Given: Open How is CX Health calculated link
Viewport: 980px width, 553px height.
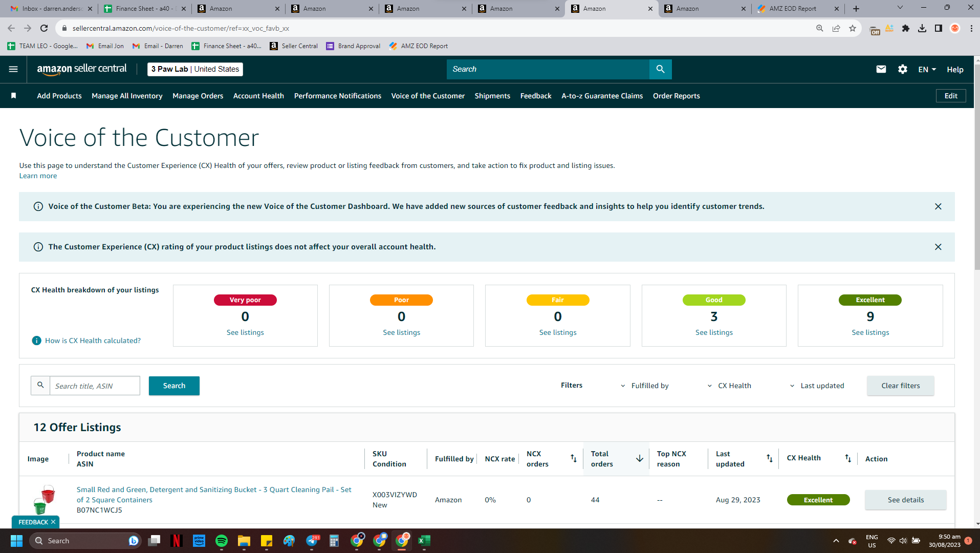Looking at the screenshot, I should coord(93,341).
